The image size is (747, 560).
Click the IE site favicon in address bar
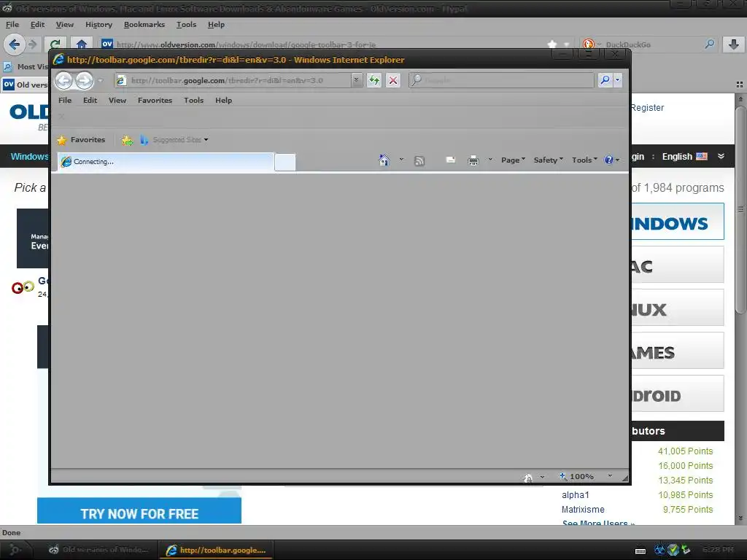(121, 80)
